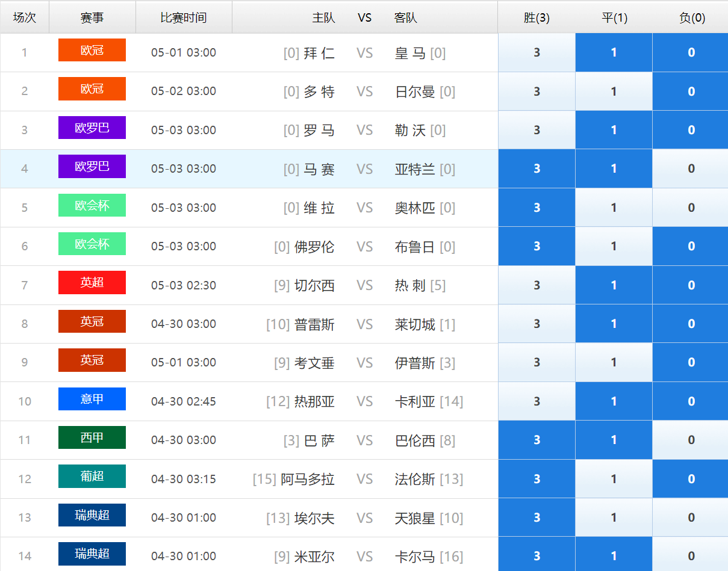This screenshot has height=571, width=728.
Task: Select win (3) for 热那亚 vs 卡利亚
Action: point(537,401)
